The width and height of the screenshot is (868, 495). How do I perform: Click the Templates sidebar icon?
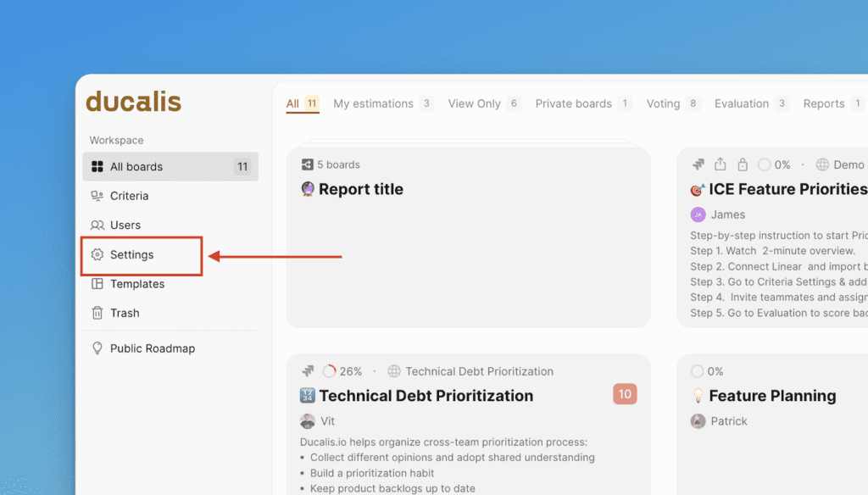(97, 284)
